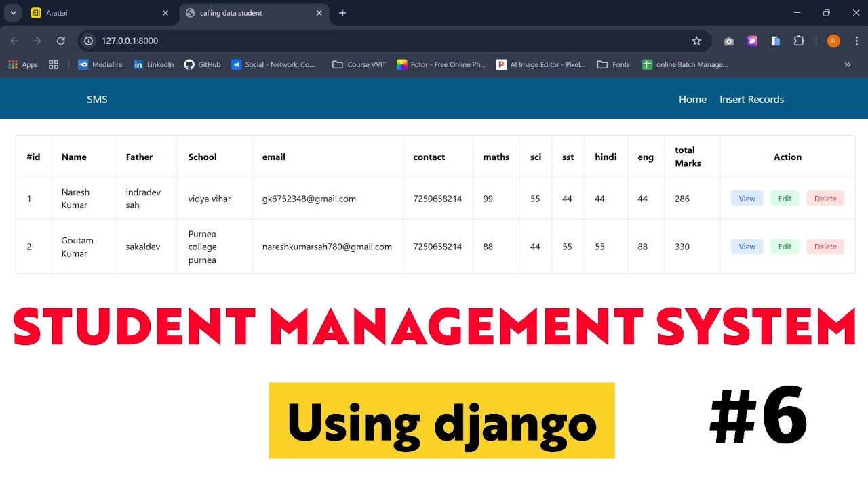Image resolution: width=868 pixels, height=488 pixels.
Task: Click the tab groups grid icon in bookmarks bar
Action: (x=54, y=64)
